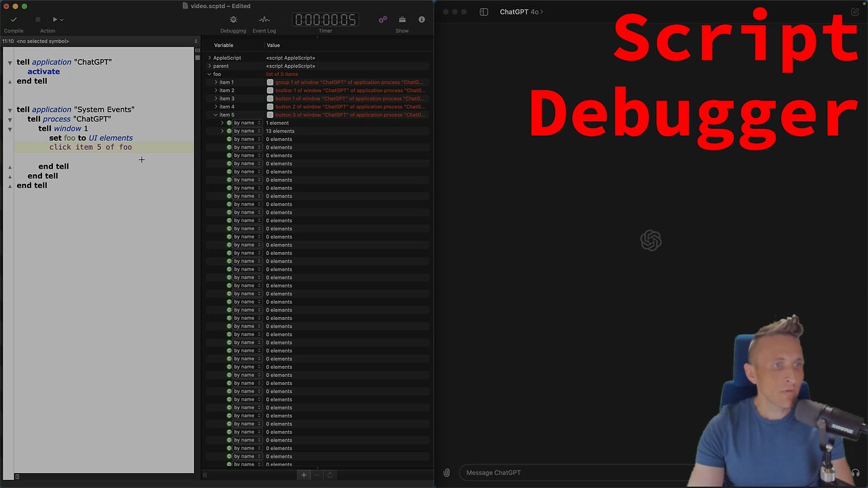
Task: Collapse the foo variable row
Action: coord(210,74)
